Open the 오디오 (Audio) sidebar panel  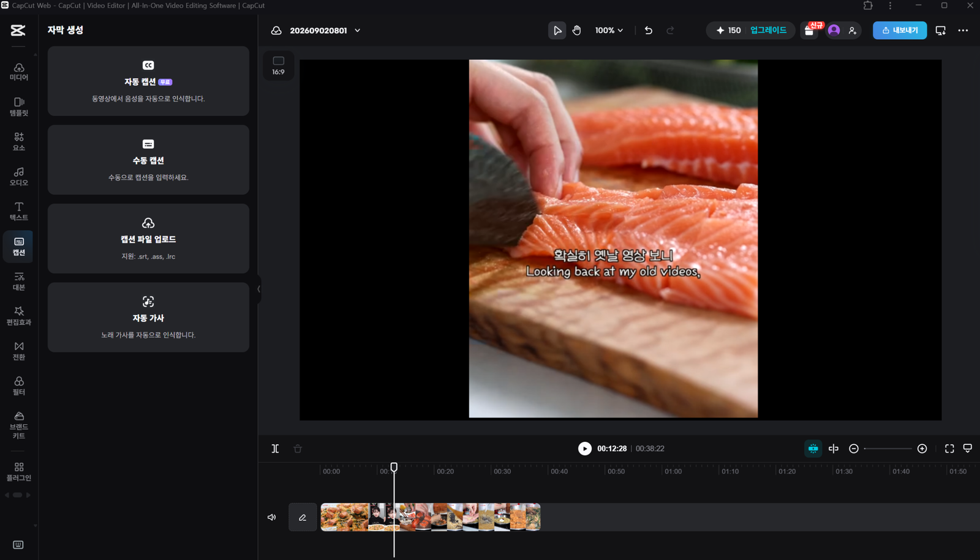click(x=19, y=176)
